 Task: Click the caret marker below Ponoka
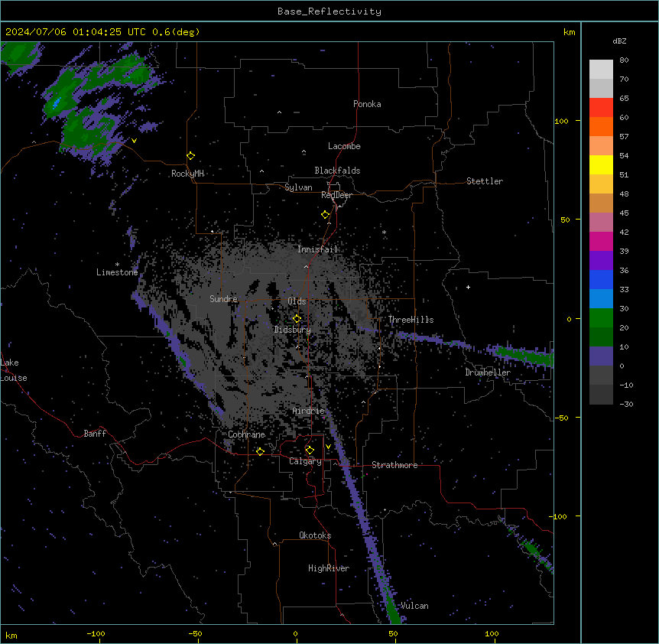[x=279, y=112]
